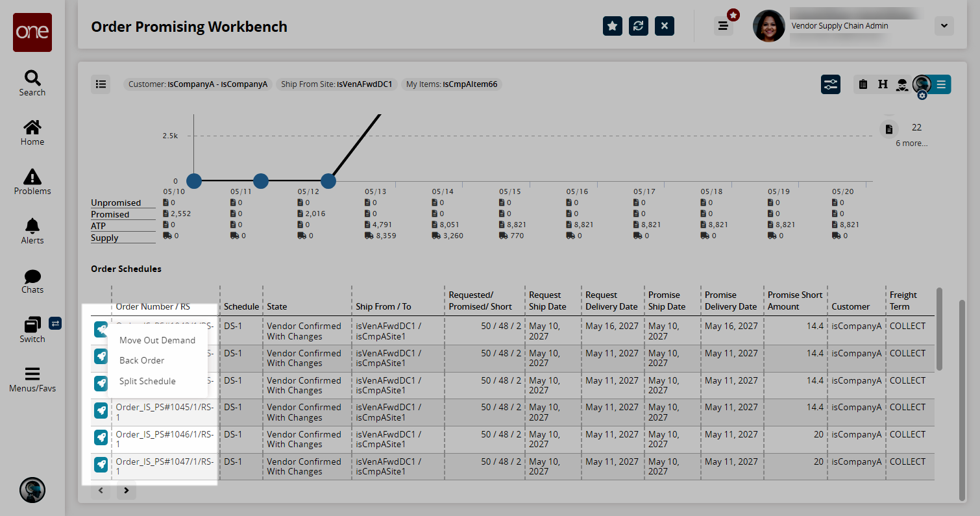Click the Ship From / To column header

(384, 307)
